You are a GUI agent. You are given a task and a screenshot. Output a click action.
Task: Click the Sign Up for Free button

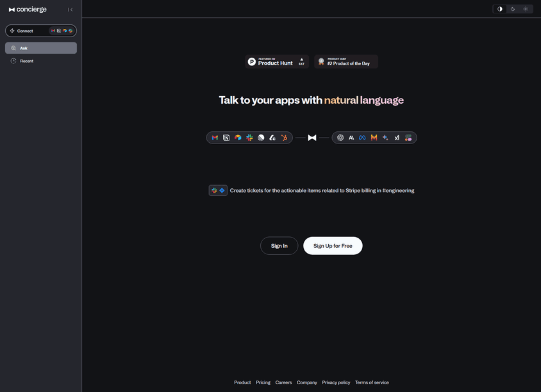[x=333, y=245]
